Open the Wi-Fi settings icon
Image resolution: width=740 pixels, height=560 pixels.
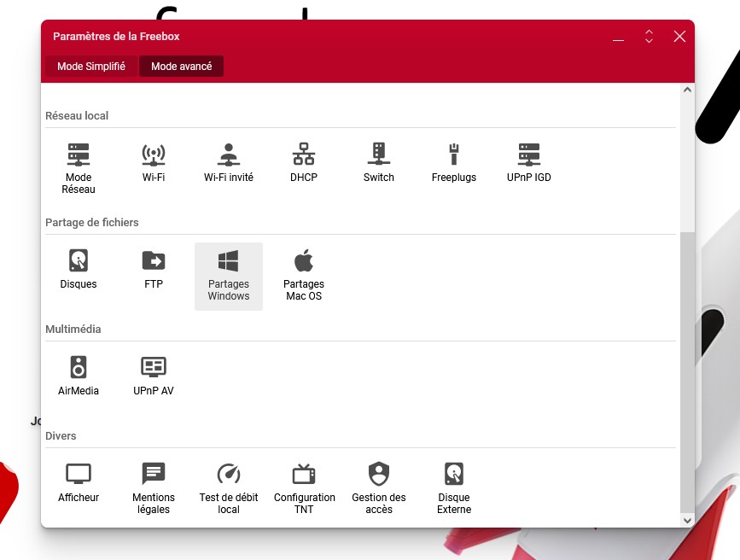click(x=154, y=162)
